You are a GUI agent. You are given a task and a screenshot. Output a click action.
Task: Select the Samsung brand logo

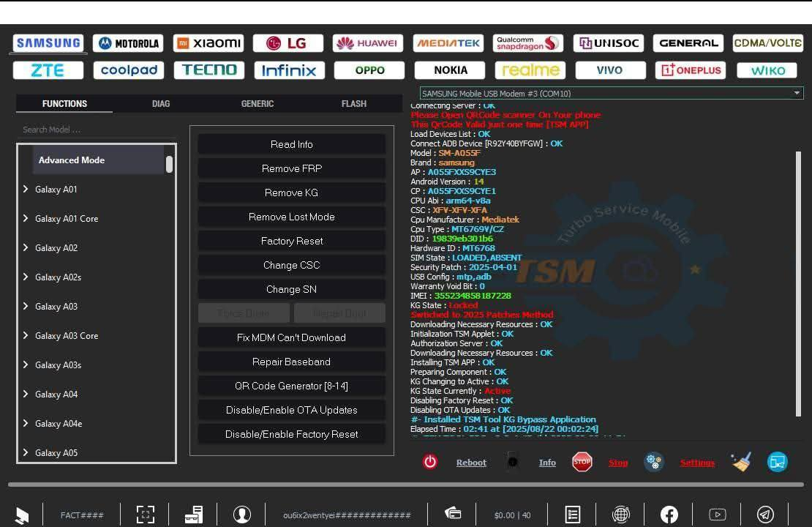point(48,43)
